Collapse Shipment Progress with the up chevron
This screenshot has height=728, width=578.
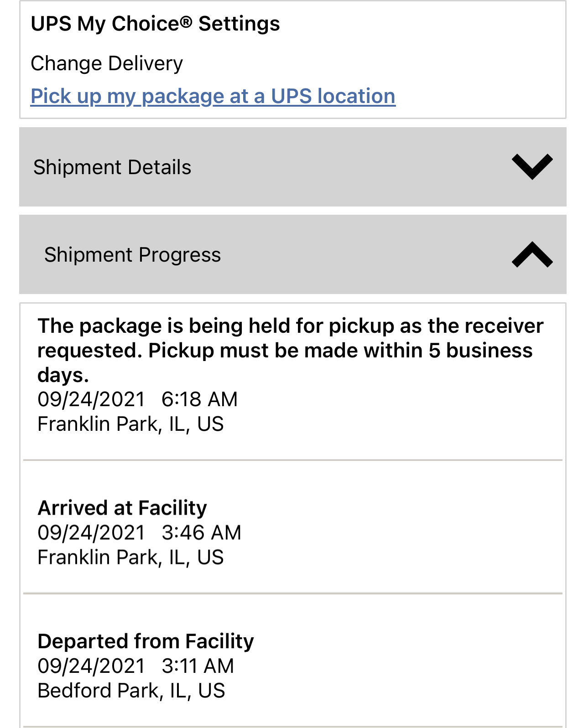click(532, 254)
